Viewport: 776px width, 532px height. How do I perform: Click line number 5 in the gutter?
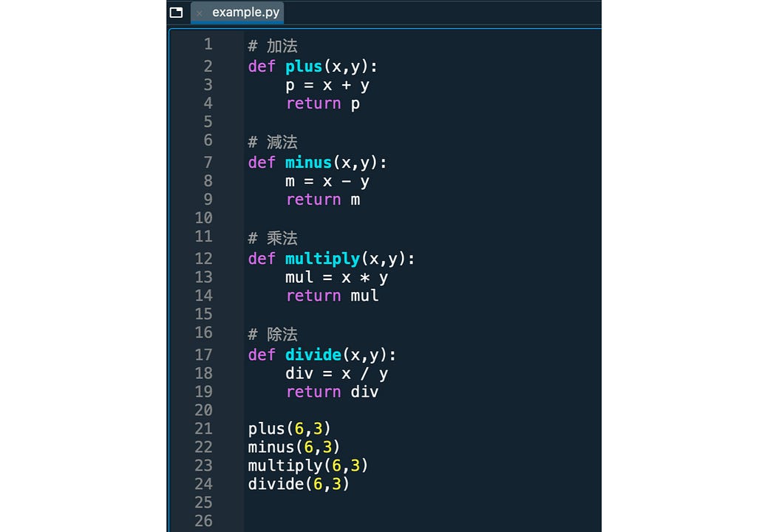(x=208, y=122)
